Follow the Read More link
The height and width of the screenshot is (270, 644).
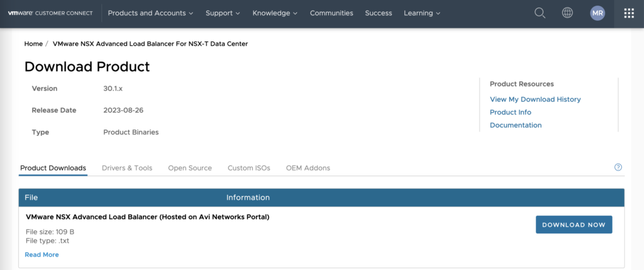[x=42, y=255]
